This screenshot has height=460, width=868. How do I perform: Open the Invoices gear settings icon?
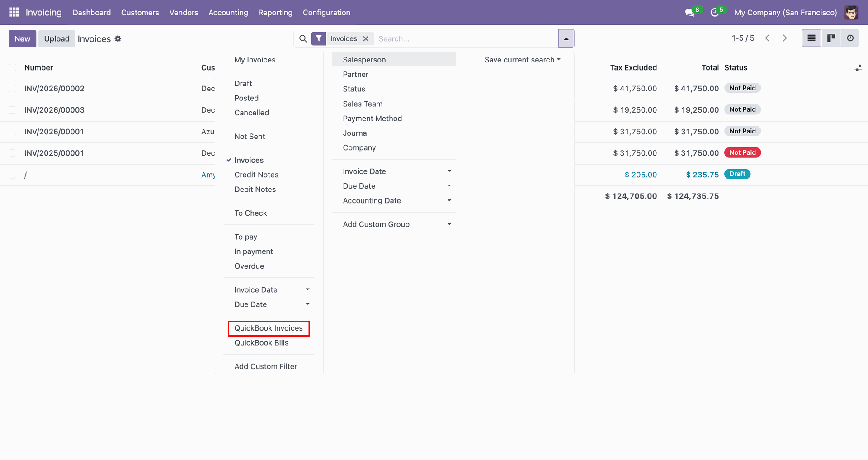[x=118, y=39]
